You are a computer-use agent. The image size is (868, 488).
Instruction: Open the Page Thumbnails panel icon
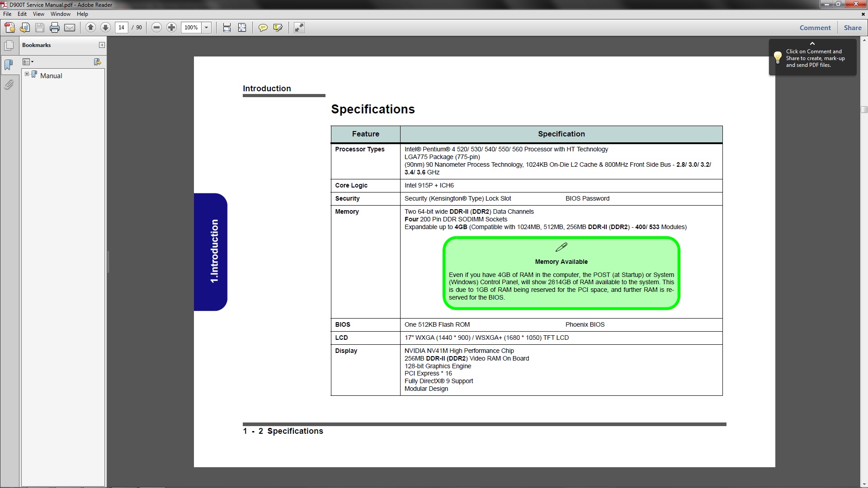pyautogui.click(x=9, y=46)
